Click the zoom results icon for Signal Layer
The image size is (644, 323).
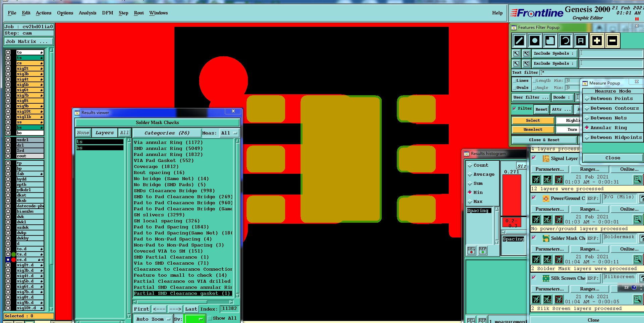pos(637,180)
